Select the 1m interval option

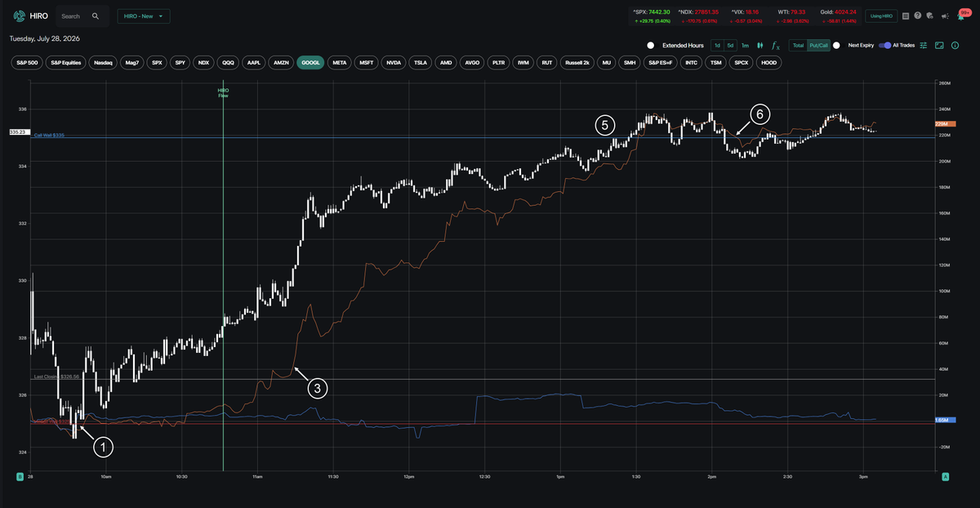pos(745,46)
